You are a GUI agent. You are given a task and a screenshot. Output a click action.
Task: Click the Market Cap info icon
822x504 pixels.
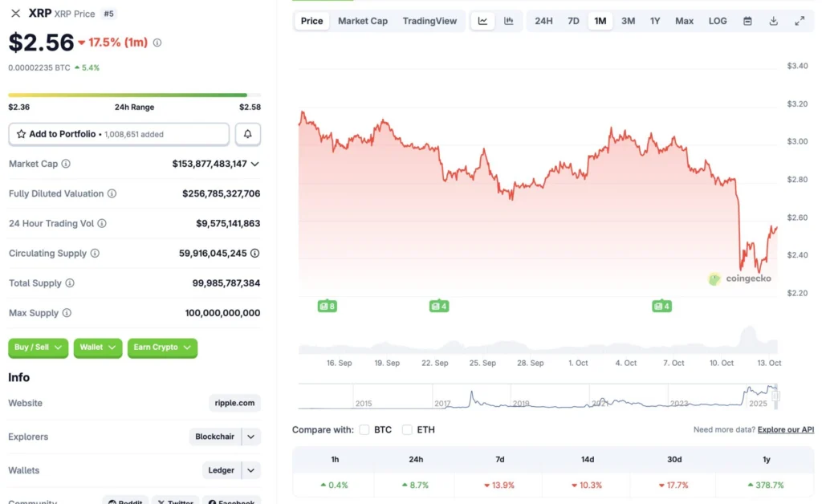click(66, 164)
